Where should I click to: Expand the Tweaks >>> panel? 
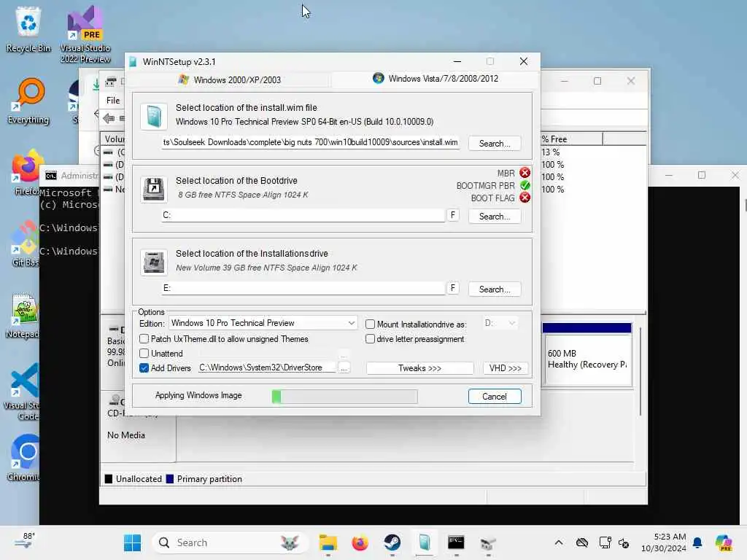pos(419,368)
